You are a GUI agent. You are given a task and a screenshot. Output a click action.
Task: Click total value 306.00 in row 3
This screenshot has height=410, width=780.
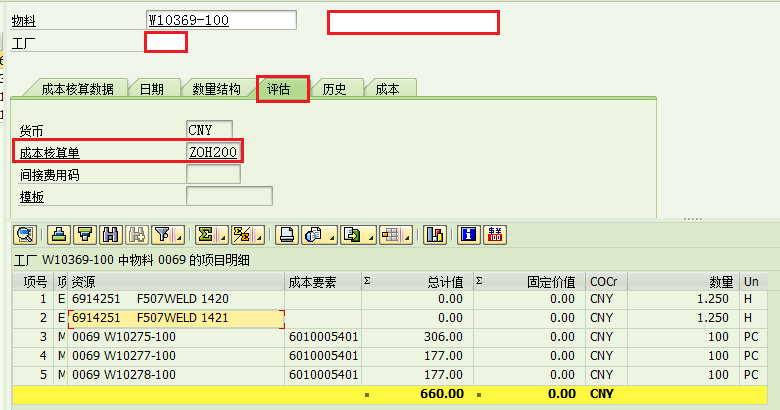(418, 337)
